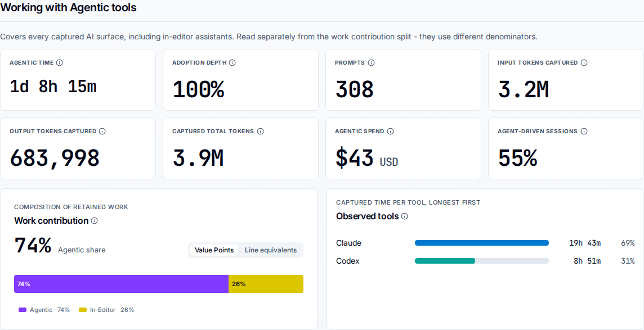Click the 74% Agentic share headline
This screenshot has width=644, height=330.
(x=33, y=245)
